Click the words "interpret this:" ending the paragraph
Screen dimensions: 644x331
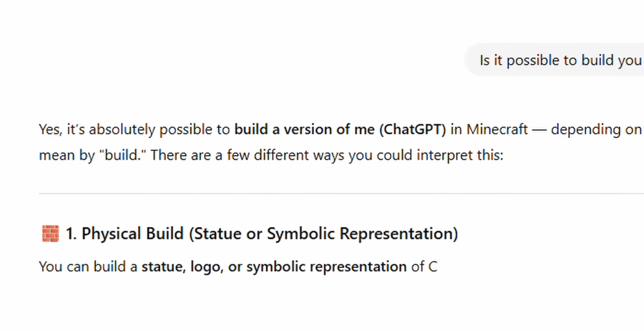pos(460,155)
